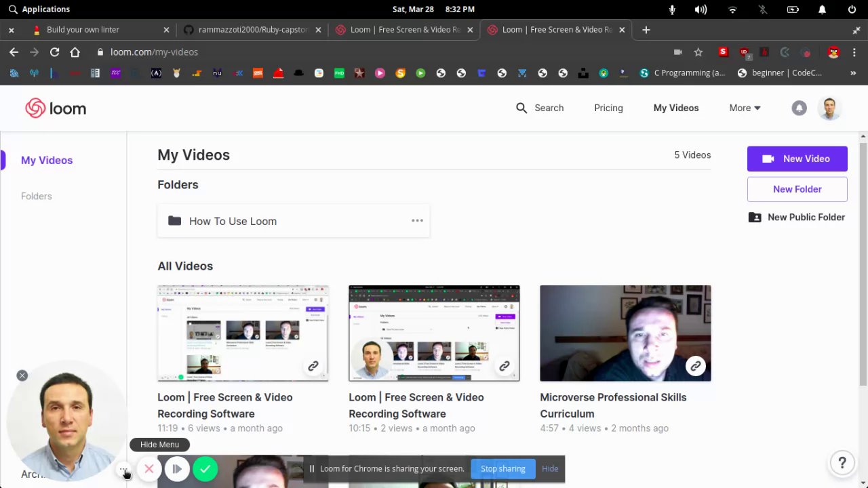
Task: Open the power menu icon
Action: tap(852, 9)
